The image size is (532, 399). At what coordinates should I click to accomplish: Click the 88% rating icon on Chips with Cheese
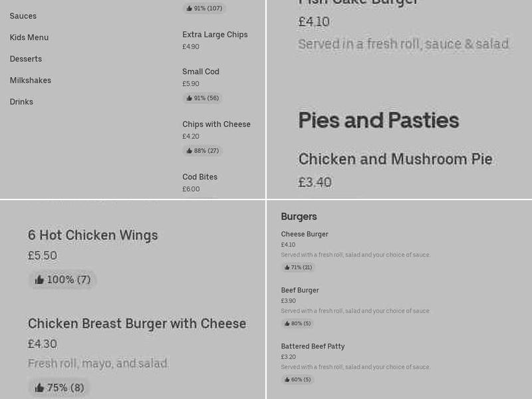coord(202,150)
